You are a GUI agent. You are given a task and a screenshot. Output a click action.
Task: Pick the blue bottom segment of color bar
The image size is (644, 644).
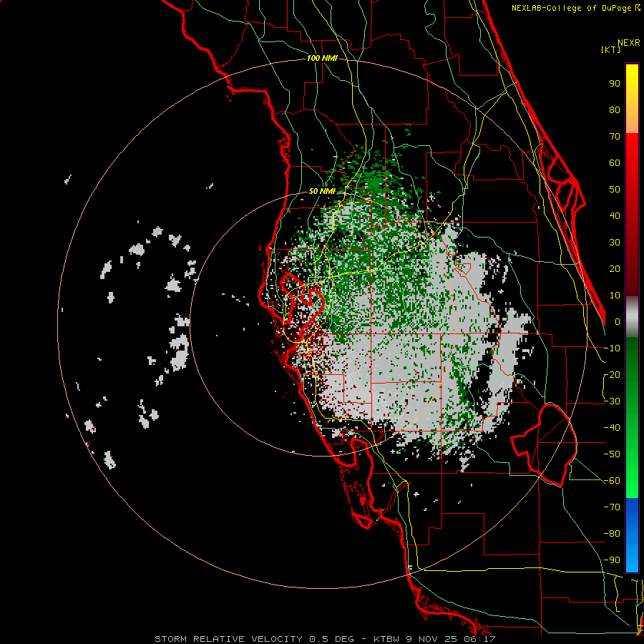[632, 535]
